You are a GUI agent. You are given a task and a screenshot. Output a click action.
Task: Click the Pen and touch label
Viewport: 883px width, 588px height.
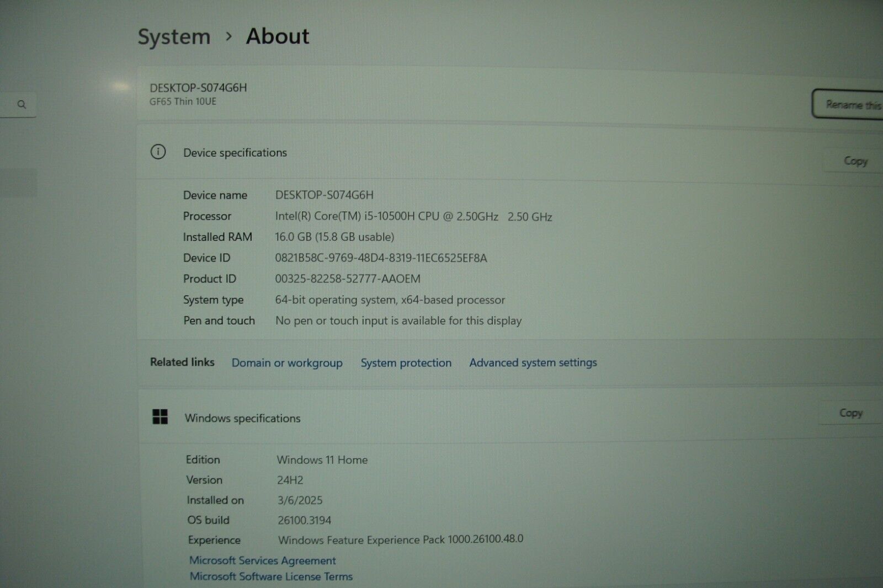tap(219, 320)
